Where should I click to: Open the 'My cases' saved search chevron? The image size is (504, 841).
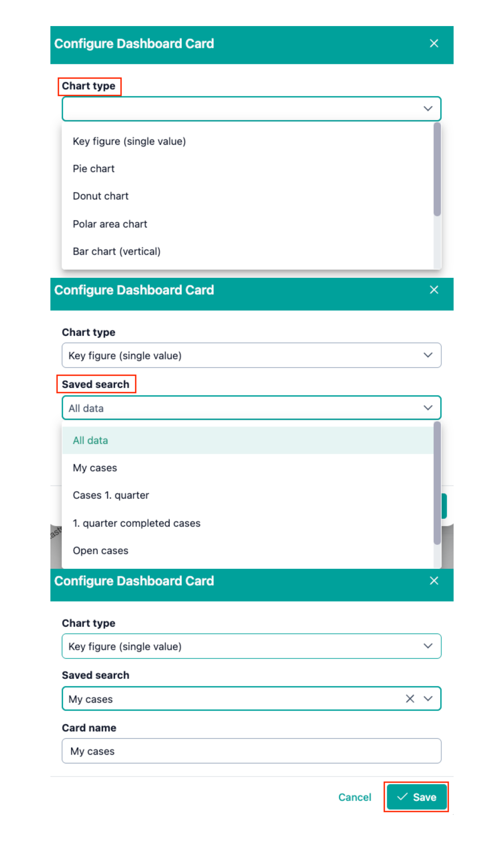pos(428,699)
